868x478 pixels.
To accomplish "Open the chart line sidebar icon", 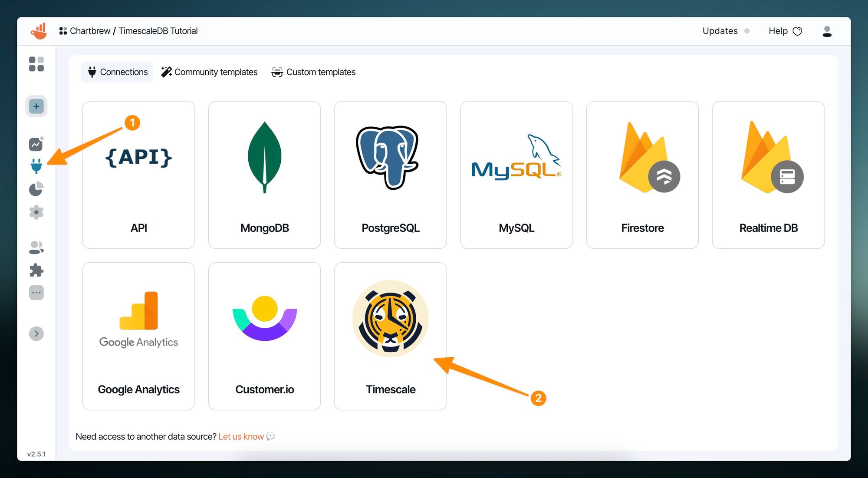I will tap(36, 144).
